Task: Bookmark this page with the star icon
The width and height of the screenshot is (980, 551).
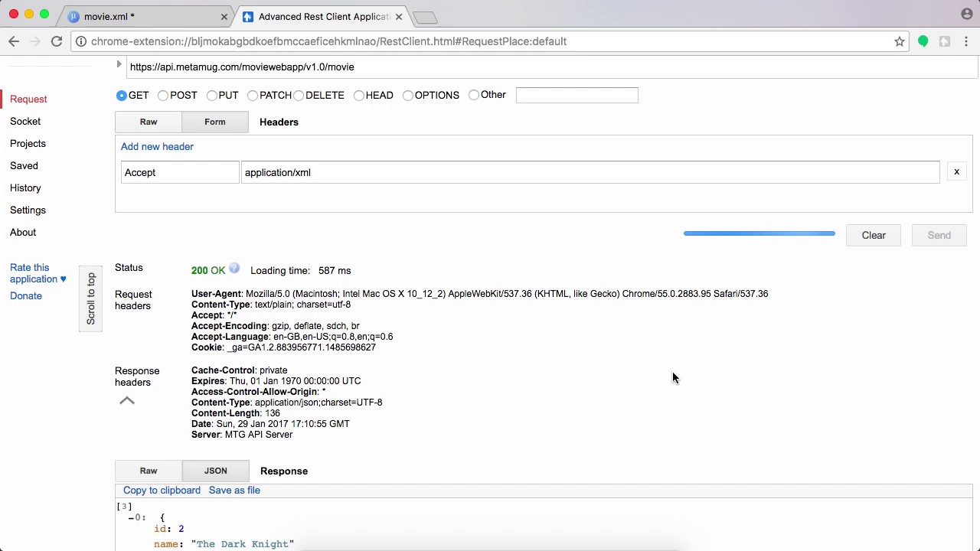Action: tap(900, 41)
